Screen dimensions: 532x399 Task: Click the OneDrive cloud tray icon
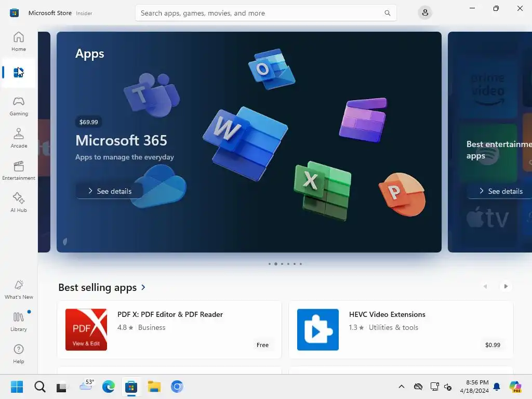(418, 387)
